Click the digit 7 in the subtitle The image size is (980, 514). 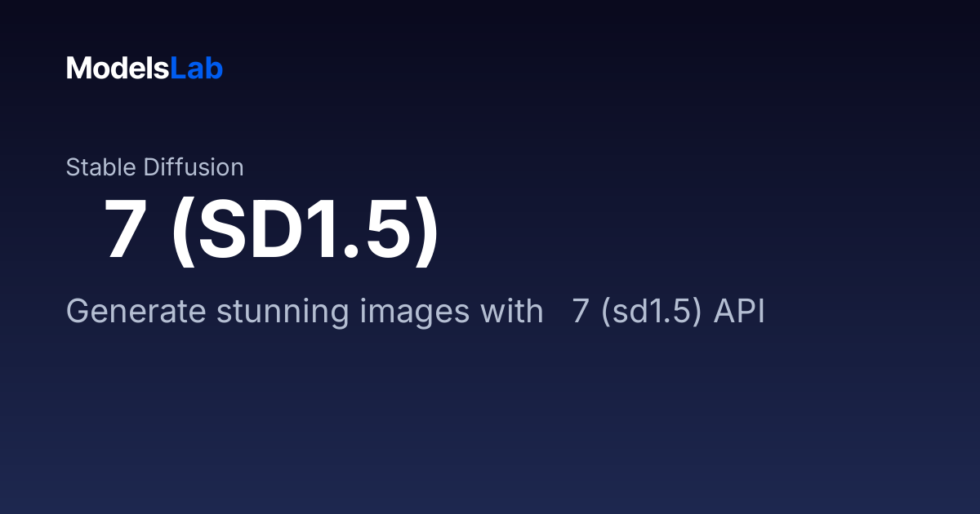581,312
